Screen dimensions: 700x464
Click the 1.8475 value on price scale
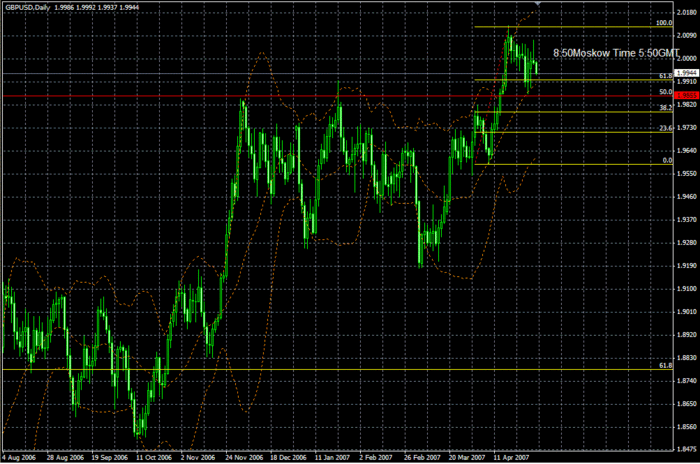coord(687,449)
